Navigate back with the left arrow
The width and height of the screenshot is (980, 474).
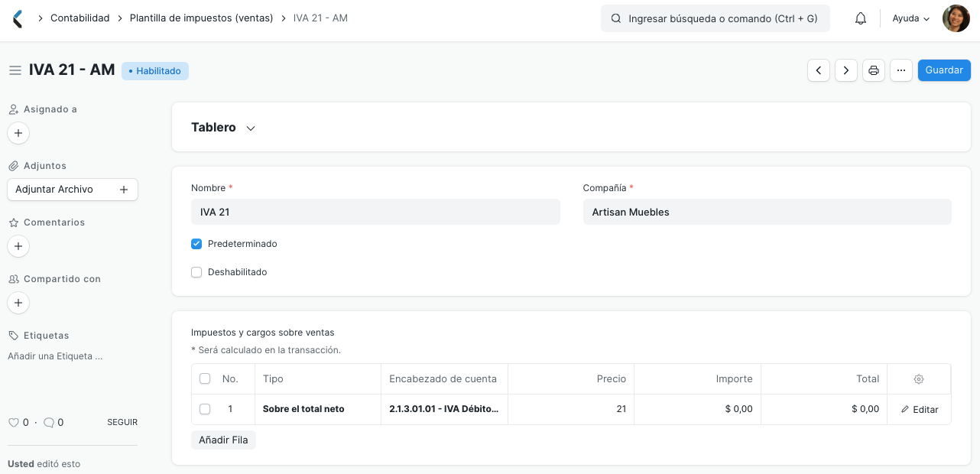(x=819, y=70)
